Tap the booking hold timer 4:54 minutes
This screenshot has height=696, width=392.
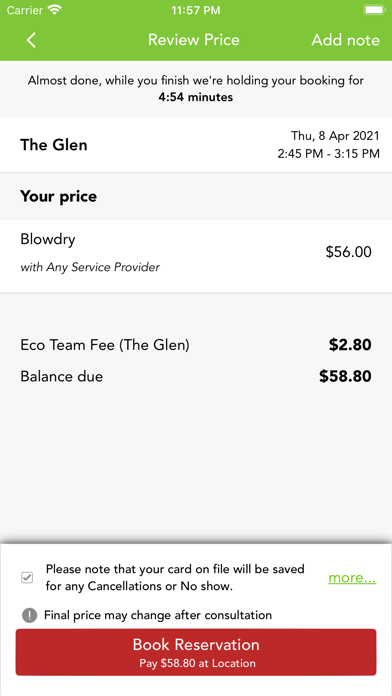(x=196, y=97)
